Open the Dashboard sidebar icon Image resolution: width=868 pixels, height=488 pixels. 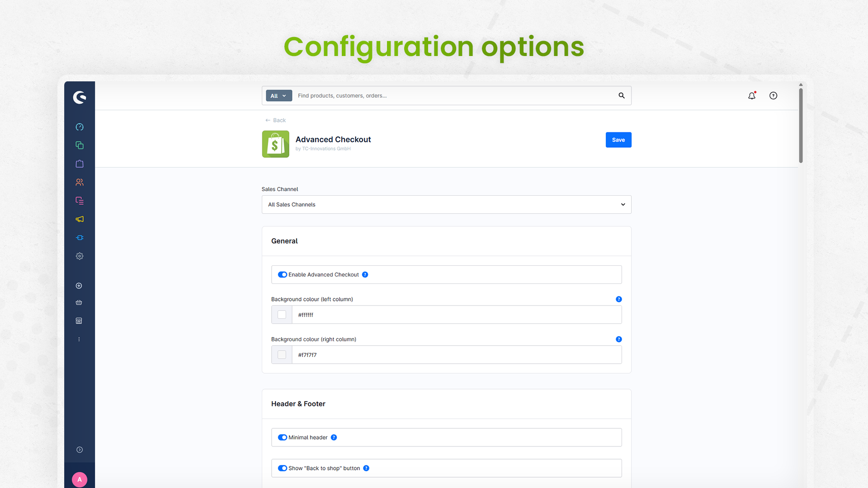point(80,127)
